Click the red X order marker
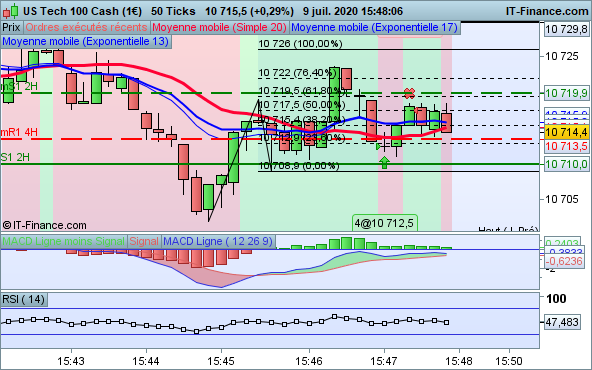This screenshot has height=370, width=592. 409,93
